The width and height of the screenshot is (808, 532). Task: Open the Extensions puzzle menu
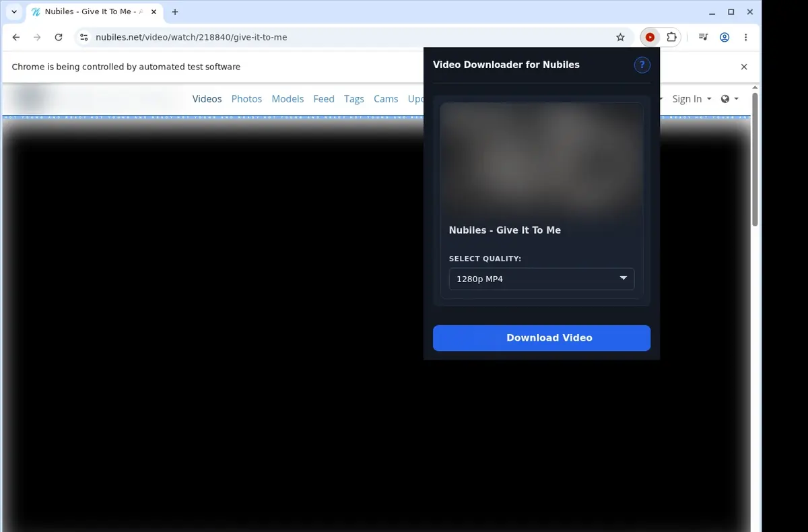[x=671, y=38]
